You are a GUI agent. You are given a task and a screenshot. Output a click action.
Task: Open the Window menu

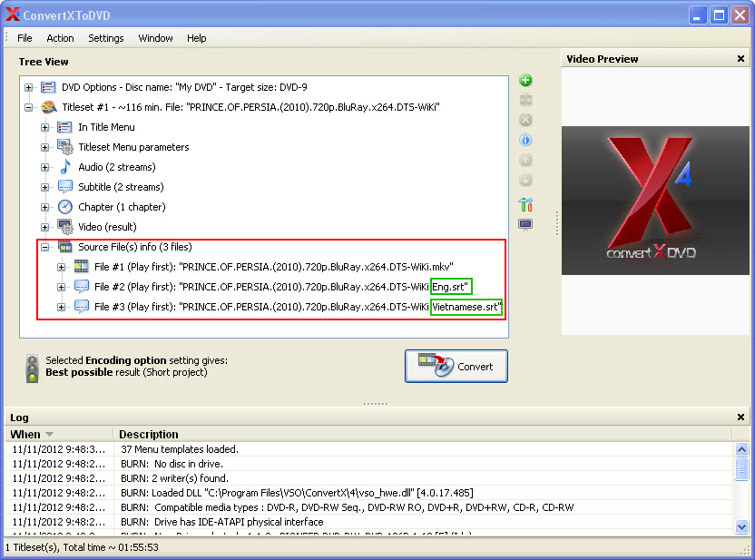(x=155, y=38)
